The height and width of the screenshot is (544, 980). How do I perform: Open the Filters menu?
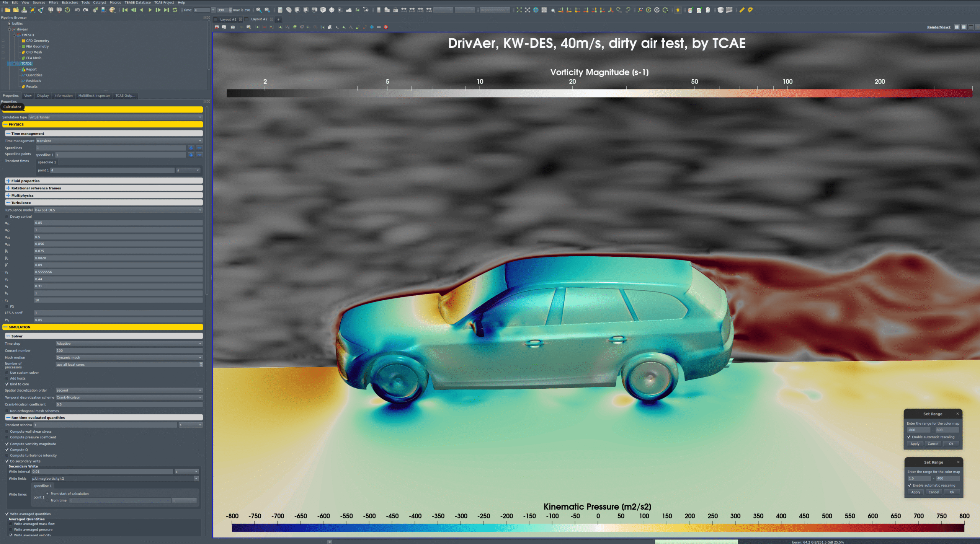click(53, 2)
